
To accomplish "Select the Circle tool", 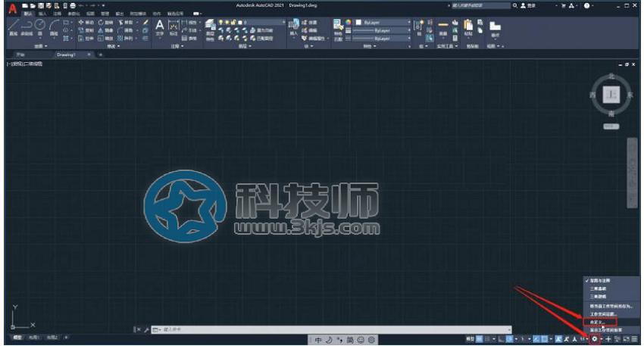I will [40, 26].
